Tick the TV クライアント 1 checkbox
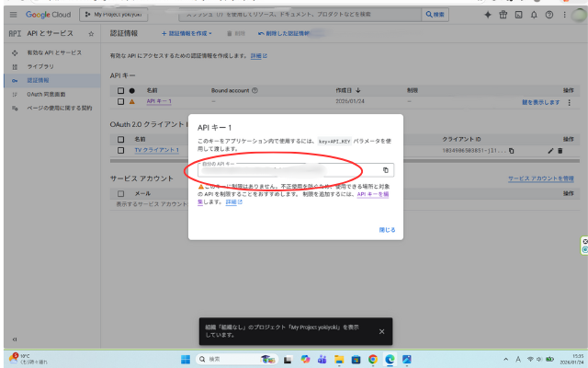 [120, 150]
